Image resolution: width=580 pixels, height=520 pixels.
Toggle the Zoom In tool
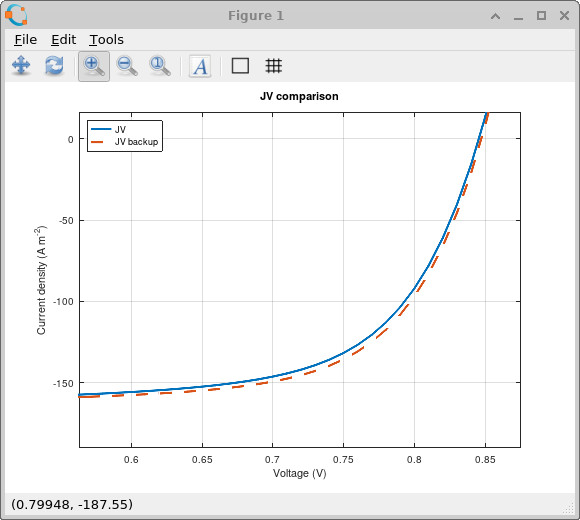click(x=94, y=66)
